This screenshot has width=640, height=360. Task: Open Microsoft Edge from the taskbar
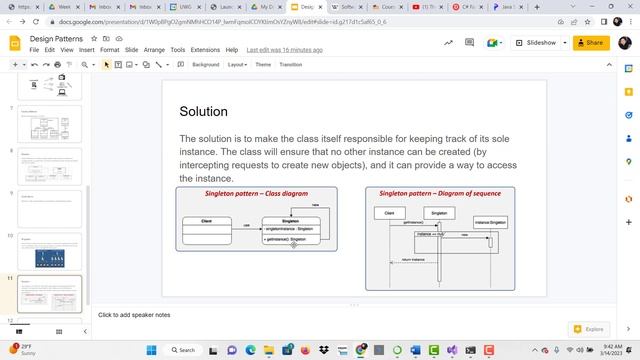pyautogui.click(x=250, y=350)
